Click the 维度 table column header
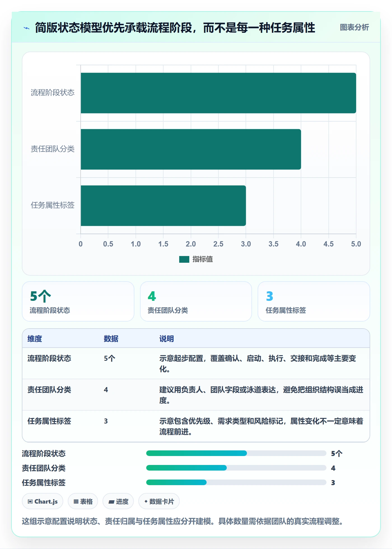 coord(35,339)
